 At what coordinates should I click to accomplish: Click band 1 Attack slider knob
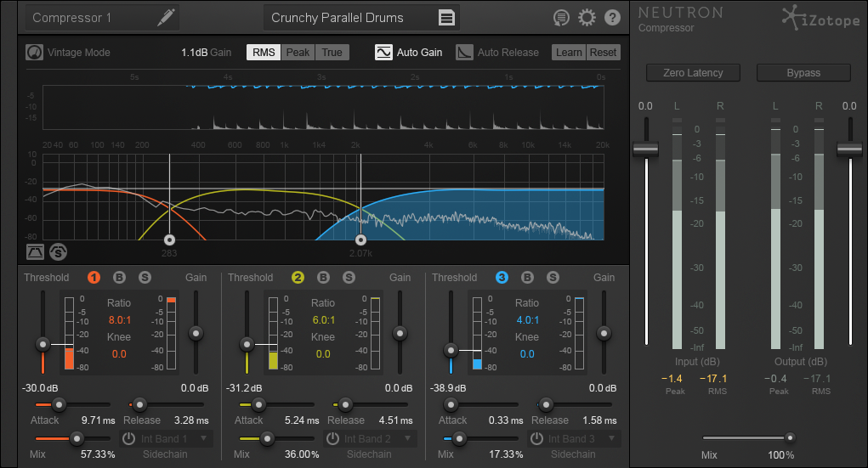(x=59, y=405)
